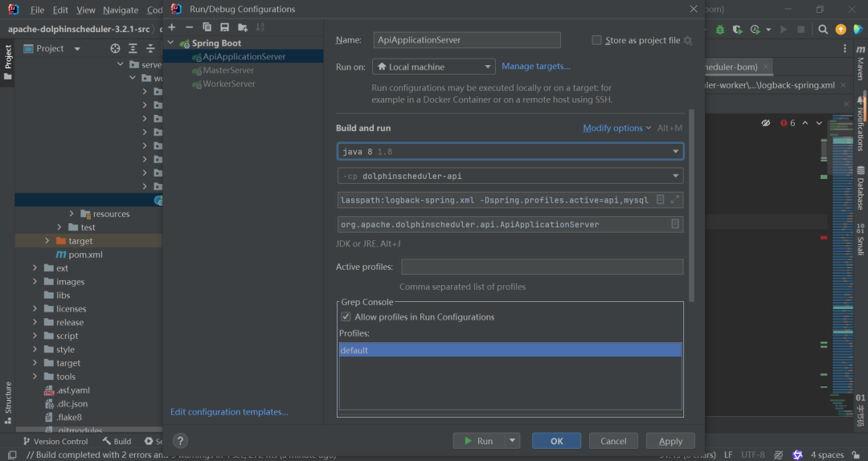Enable Store as project file checkbox
868x461 pixels.
click(x=596, y=40)
